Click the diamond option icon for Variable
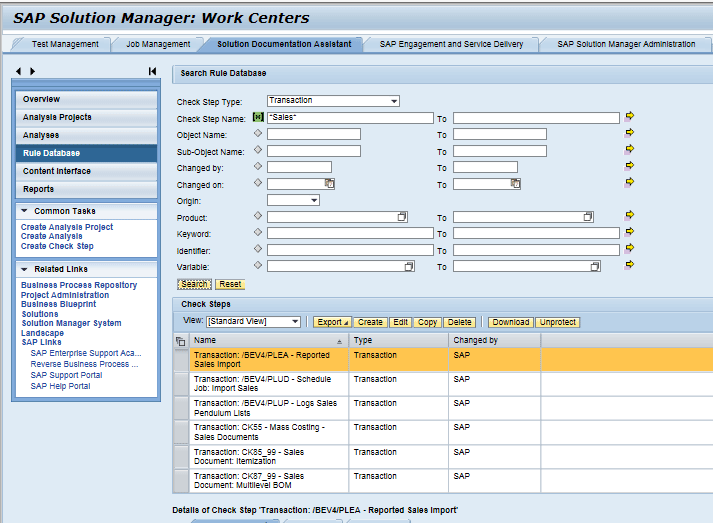The image size is (713, 523). tap(258, 265)
